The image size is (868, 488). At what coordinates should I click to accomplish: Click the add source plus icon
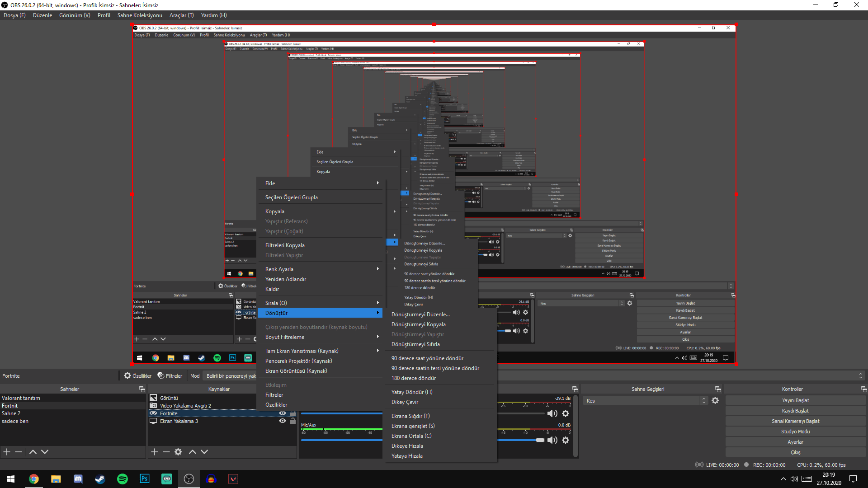pyautogui.click(x=155, y=452)
